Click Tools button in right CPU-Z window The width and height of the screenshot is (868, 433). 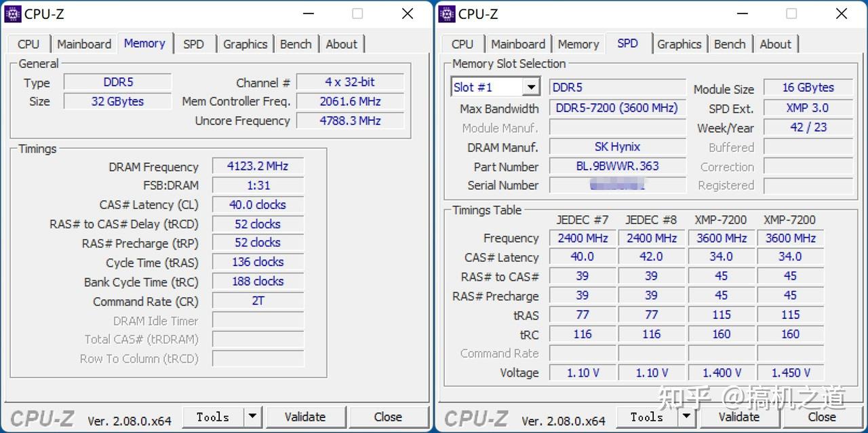pos(647,417)
